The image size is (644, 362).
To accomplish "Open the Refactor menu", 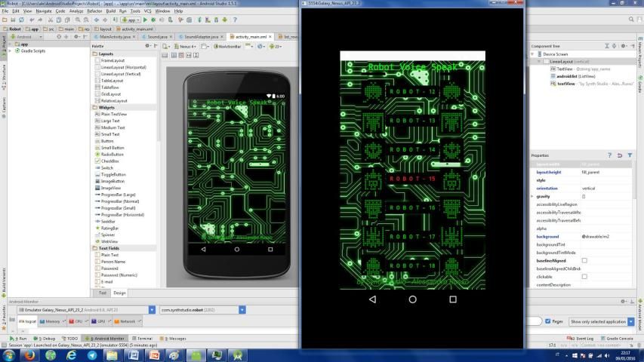I will [x=93, y=11].
